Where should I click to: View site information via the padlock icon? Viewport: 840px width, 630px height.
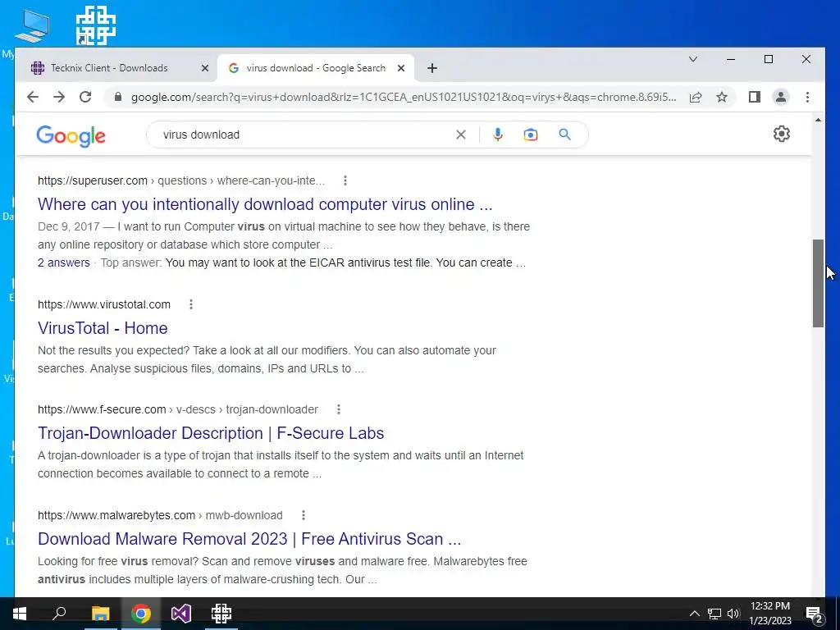point(118,97)
